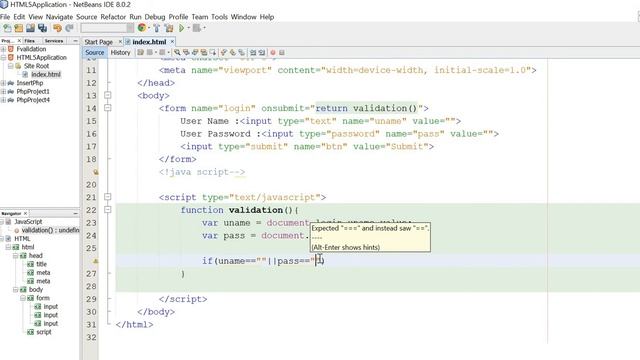
Task: Click the Undo arrow icon
Action: pyautogui.click(x=57, y=28)
